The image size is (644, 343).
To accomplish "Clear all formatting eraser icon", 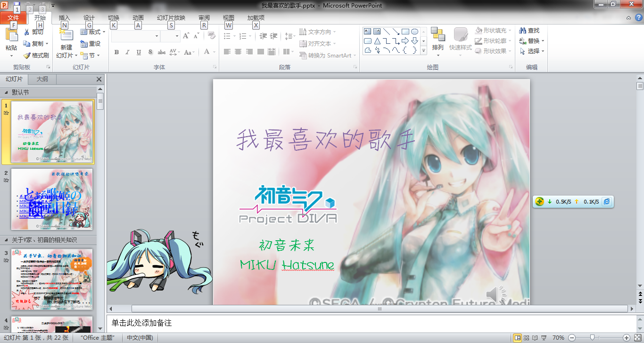I will click(x=211, y=36).
